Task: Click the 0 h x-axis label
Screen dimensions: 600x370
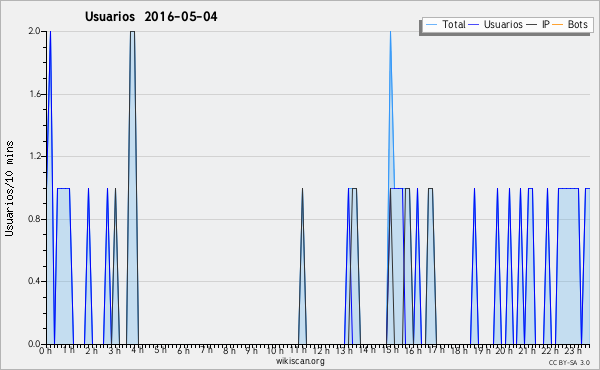Action: (x=45, y=351)
